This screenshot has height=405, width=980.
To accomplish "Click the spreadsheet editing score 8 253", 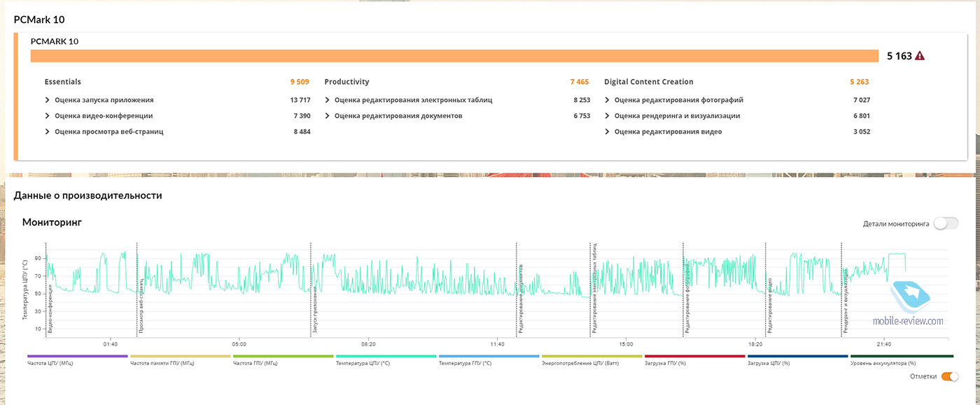I will tap(581, 100).
